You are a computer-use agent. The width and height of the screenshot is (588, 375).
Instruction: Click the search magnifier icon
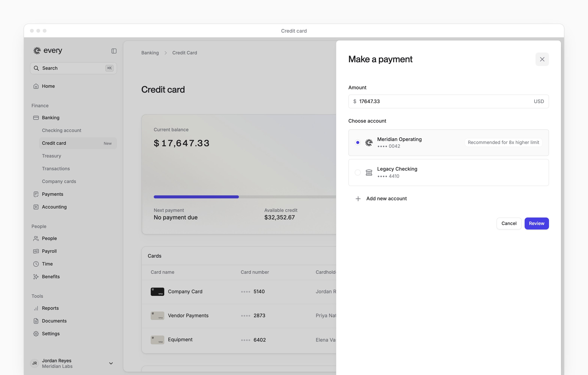pos(36,68)
